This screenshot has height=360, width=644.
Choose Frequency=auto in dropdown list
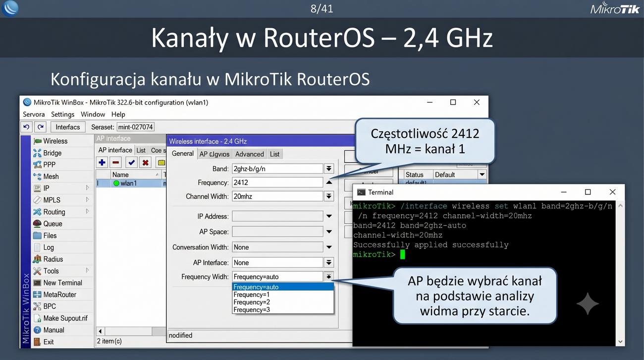283,287
